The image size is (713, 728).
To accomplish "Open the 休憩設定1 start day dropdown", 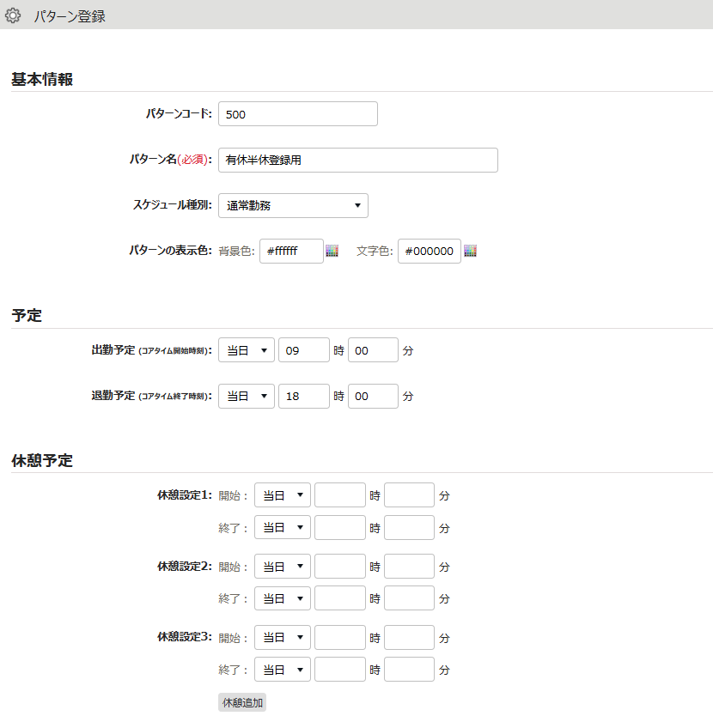I will tap(282, 495).
